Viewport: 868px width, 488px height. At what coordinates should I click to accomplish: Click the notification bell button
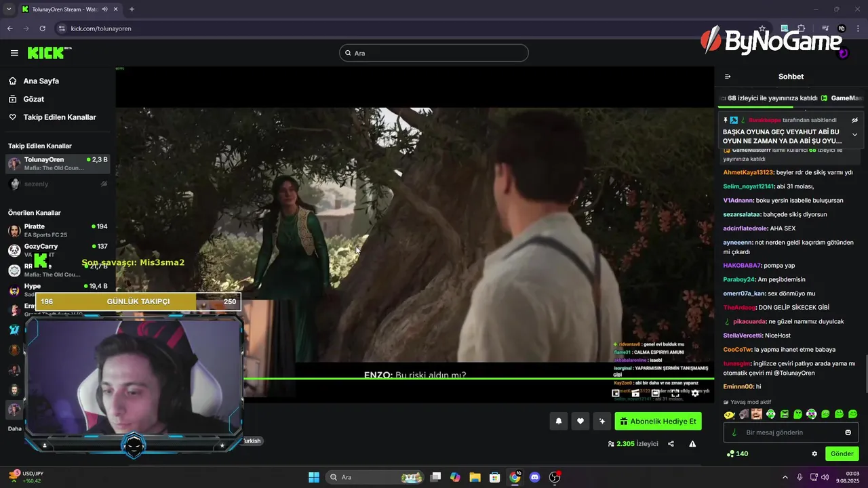click(558, 422)
